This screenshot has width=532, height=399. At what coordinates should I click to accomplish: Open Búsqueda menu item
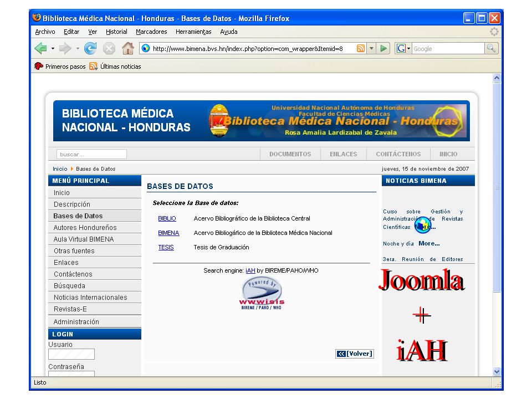[x=95, y=286]
